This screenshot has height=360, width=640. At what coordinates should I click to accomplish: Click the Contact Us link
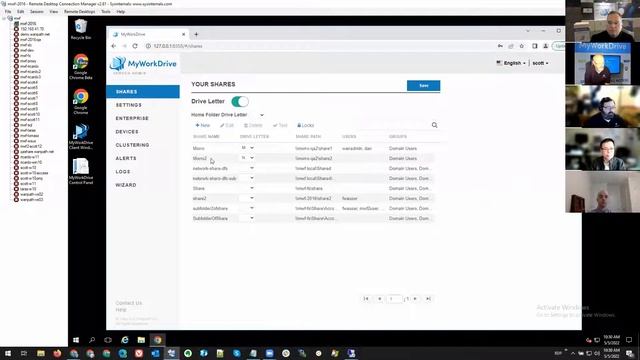(129, 303)
